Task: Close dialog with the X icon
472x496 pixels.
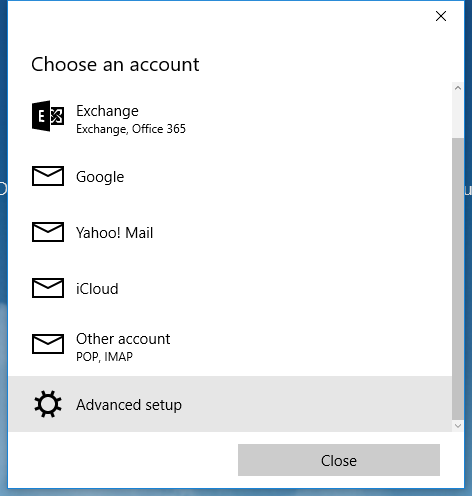Action: tap(441, 16)
